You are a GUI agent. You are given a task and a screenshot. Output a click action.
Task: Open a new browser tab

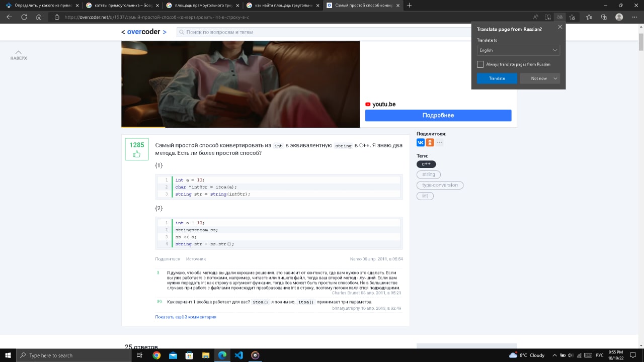[x=409, y=6]
